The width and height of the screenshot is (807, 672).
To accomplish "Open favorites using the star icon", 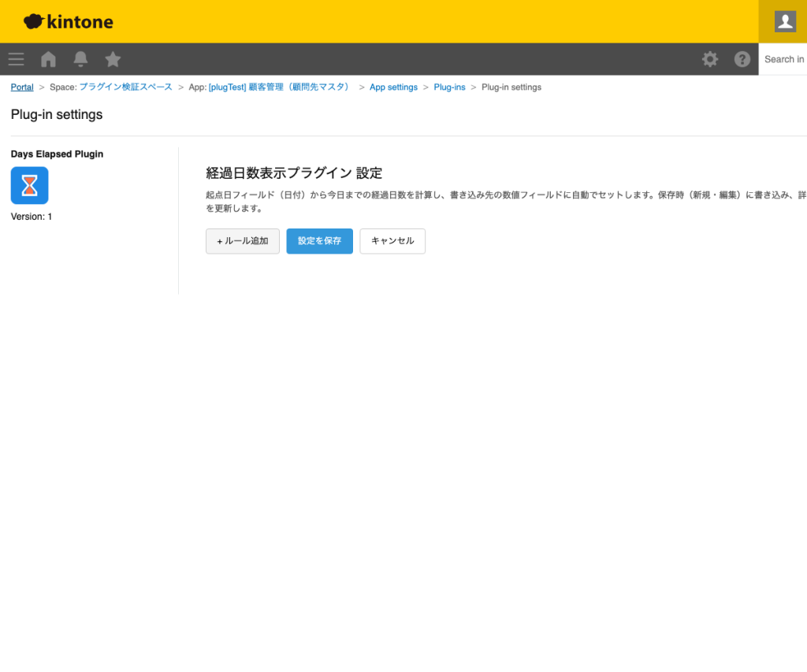I will point(113,59).
